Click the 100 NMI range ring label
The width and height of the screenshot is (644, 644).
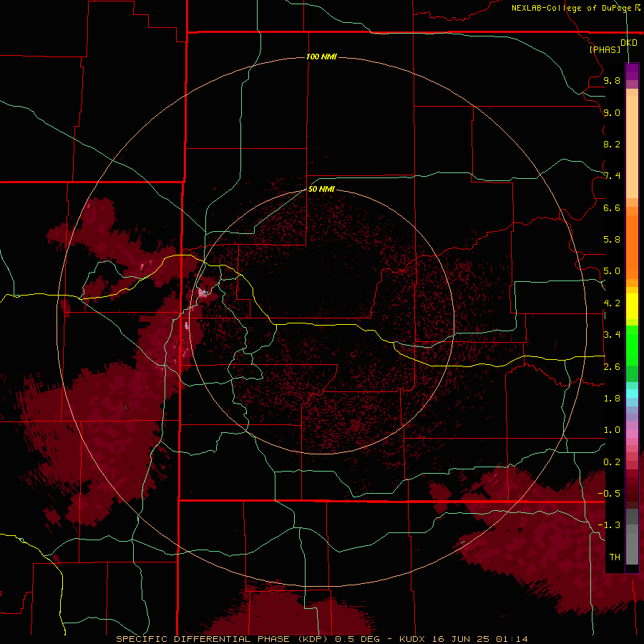click(x=321, y=57)
